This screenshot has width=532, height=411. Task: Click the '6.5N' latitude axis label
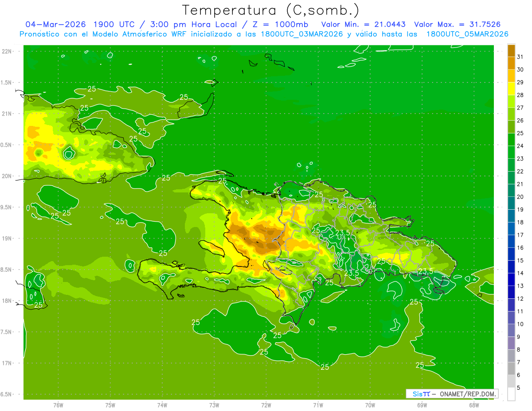tap(7, 394)
